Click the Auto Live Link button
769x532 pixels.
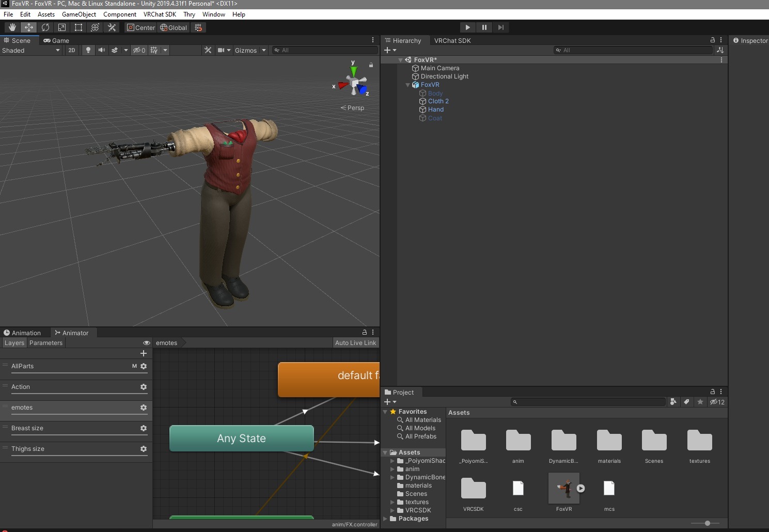tap(355, 343)
